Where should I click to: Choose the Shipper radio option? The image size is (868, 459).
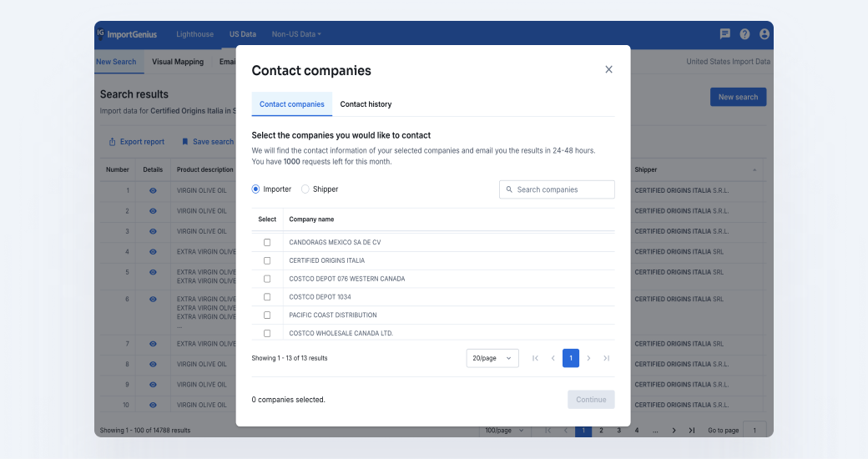[x=305, y=189]
